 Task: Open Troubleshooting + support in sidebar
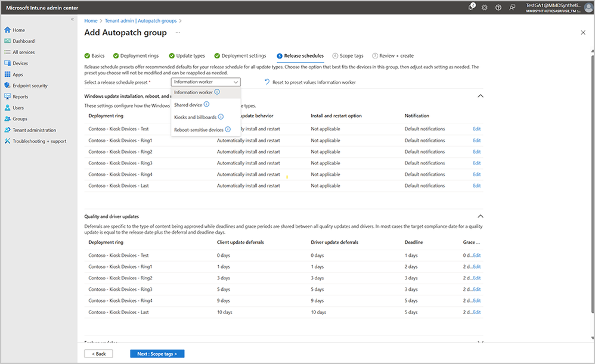click(39, 141)
